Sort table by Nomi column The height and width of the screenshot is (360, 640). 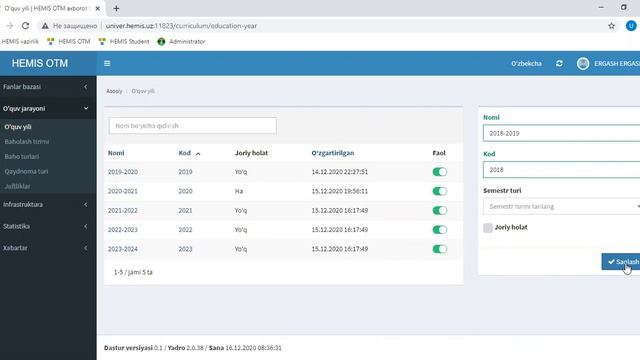coord(116,153)
